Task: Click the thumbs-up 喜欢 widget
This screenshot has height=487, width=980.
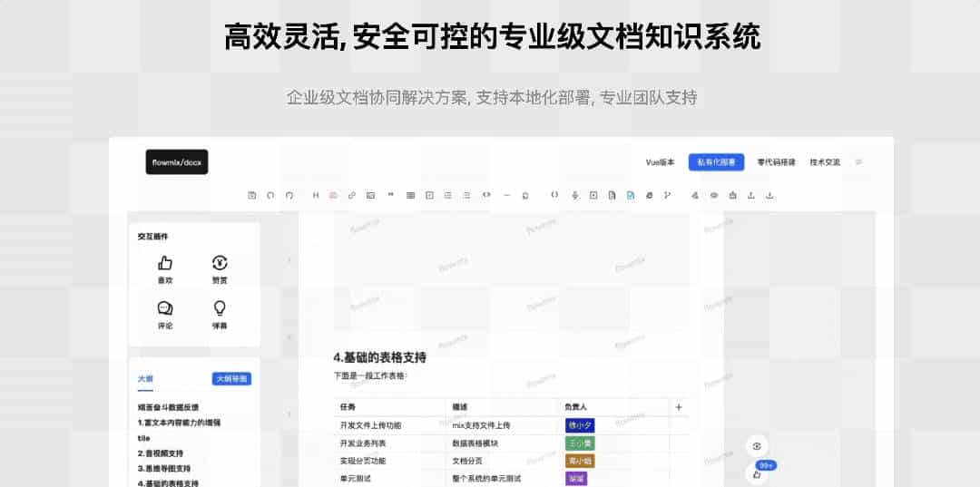Action: pyautogui.click(x=165, y=269)
